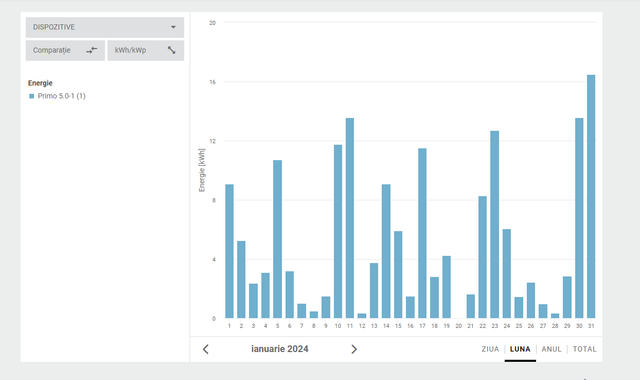Viewport: 640px width, 380px height.
Task: Click the bar for day 19
Action: [x=447, y=287]
